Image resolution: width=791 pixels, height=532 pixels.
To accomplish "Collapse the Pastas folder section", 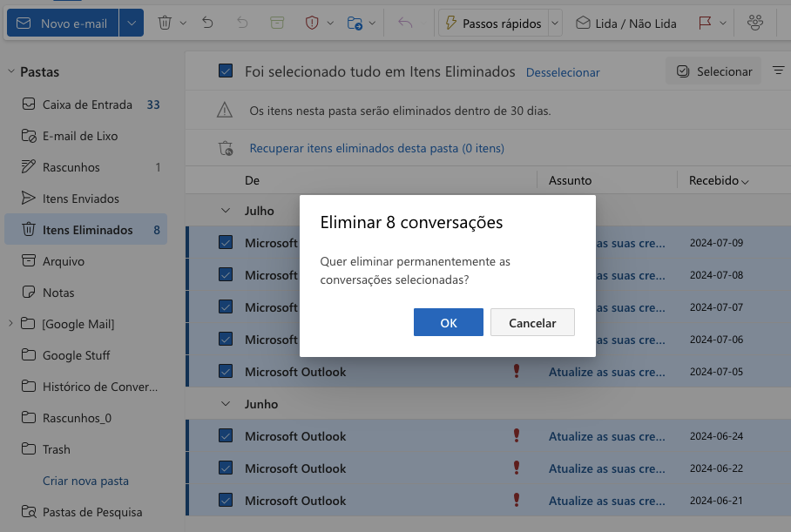I will click(x=11, y=71).
